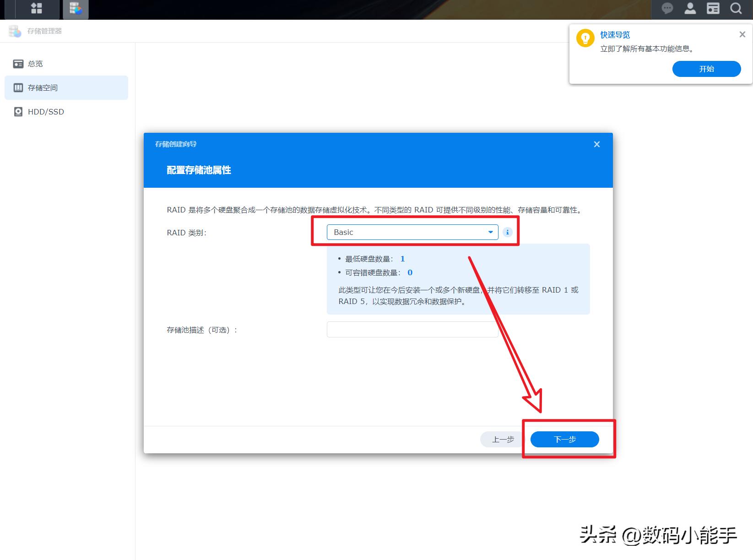The width and height of the screenshot is (753, 560).
Task: Start a search with the magnifier icon
Action: [735, 8]
